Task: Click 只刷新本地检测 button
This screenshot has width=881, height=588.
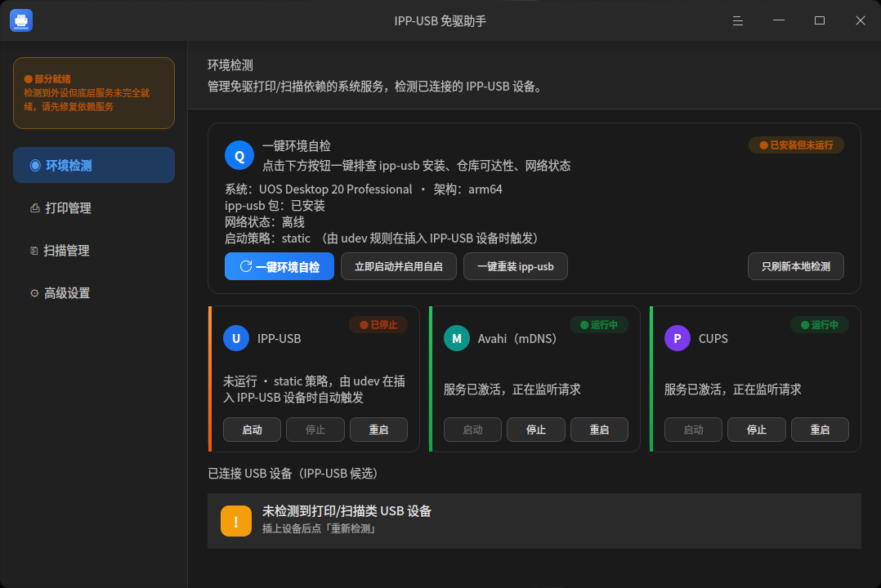Action: (796, 266)
